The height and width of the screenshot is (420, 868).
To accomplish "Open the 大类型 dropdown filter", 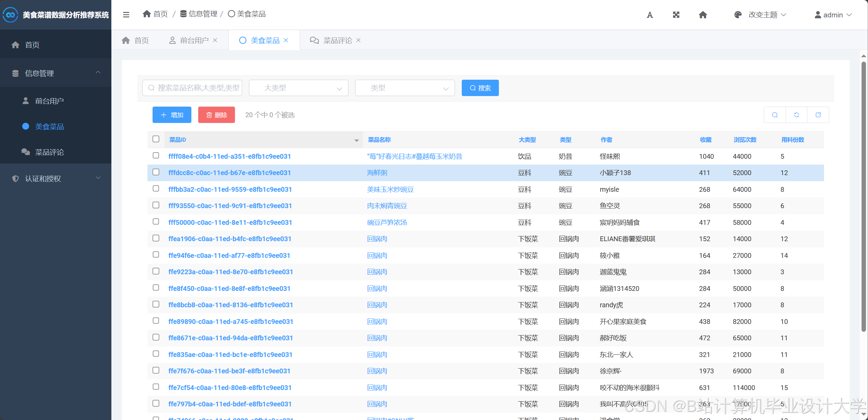I will (298, 88).
